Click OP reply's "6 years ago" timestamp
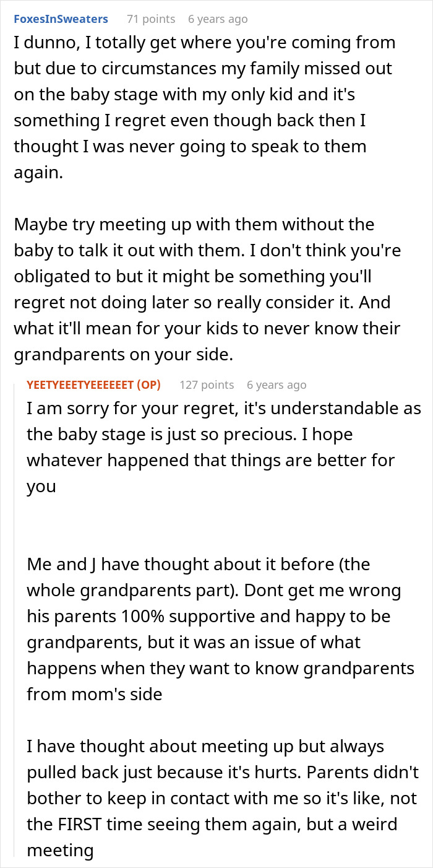 [x=277, y=385]
